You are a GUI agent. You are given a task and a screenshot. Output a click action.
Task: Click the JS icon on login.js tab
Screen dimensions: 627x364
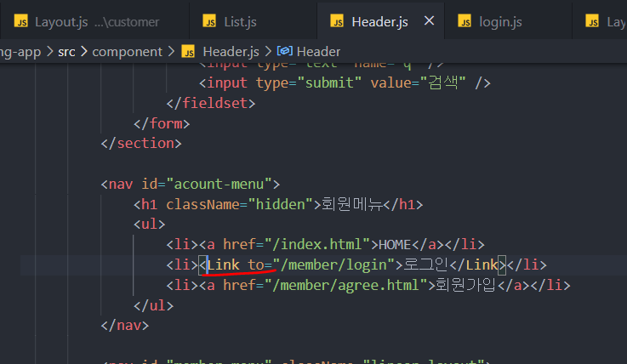tap(465, 21)
